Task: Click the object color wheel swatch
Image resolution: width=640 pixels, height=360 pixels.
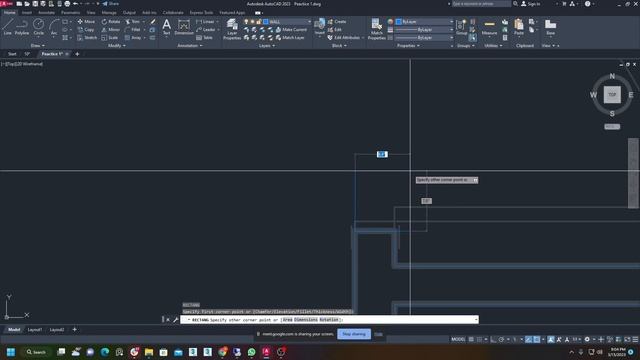Action: point(390,22)
